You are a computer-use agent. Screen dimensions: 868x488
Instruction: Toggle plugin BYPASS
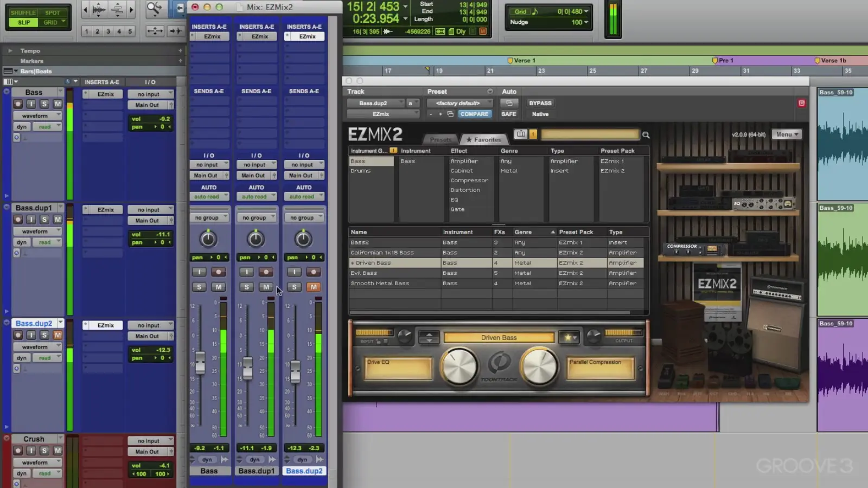(x=540, y=103)
